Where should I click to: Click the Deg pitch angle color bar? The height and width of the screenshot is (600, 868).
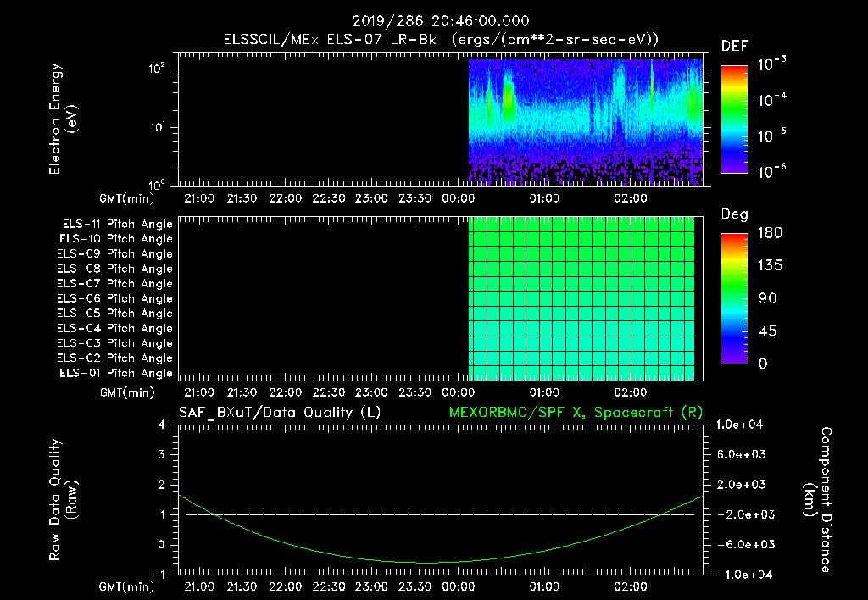click(734, 298)
